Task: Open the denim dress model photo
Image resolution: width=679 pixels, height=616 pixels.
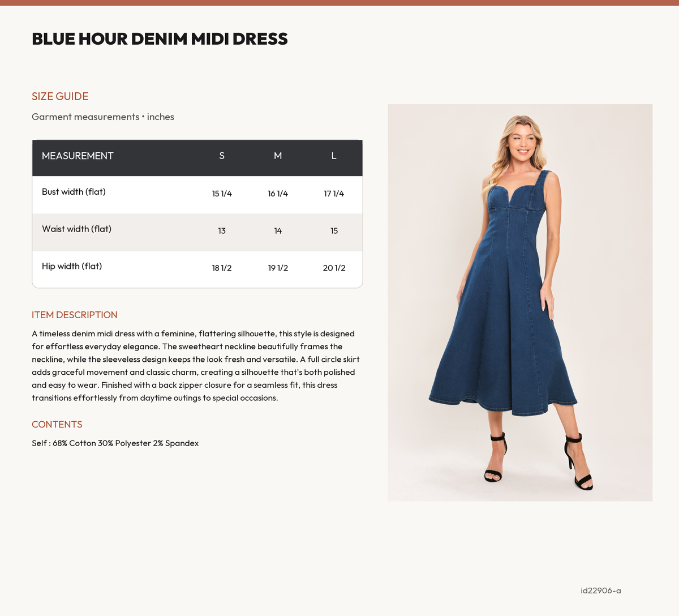Action: 520,303
